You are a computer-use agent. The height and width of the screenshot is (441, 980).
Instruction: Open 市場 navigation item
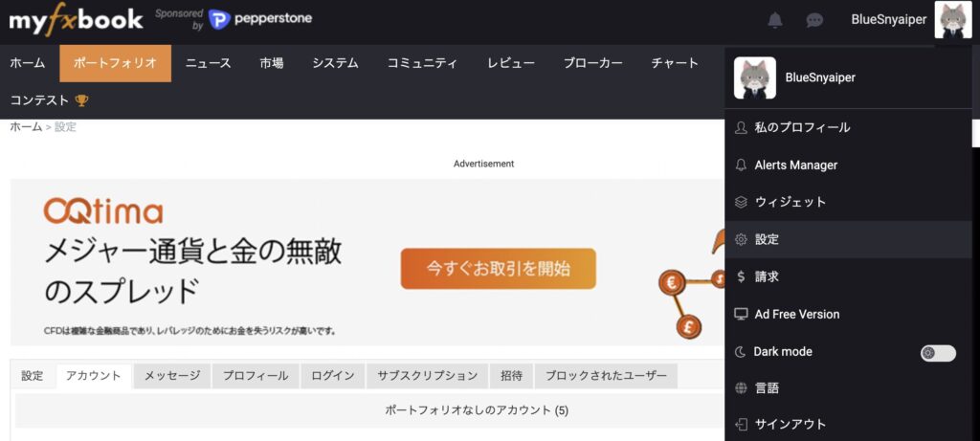[272, 63]
